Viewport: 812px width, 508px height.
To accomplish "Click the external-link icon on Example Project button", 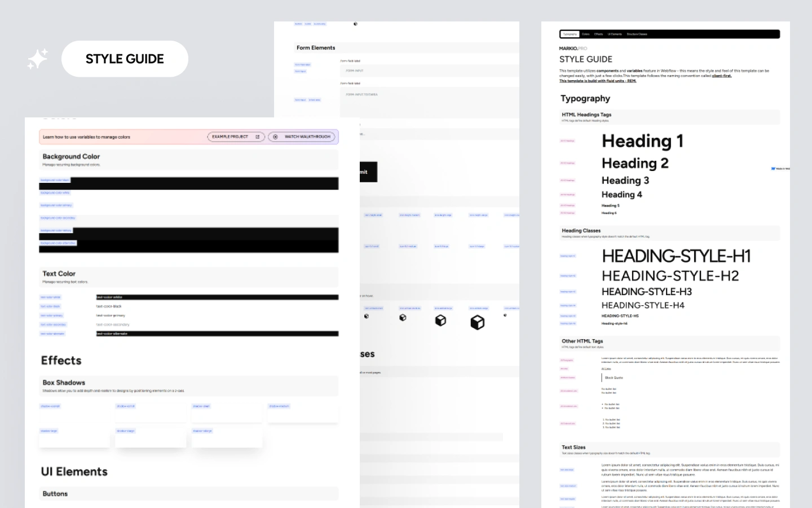I will pyautogui.click(x=257, y=137).
